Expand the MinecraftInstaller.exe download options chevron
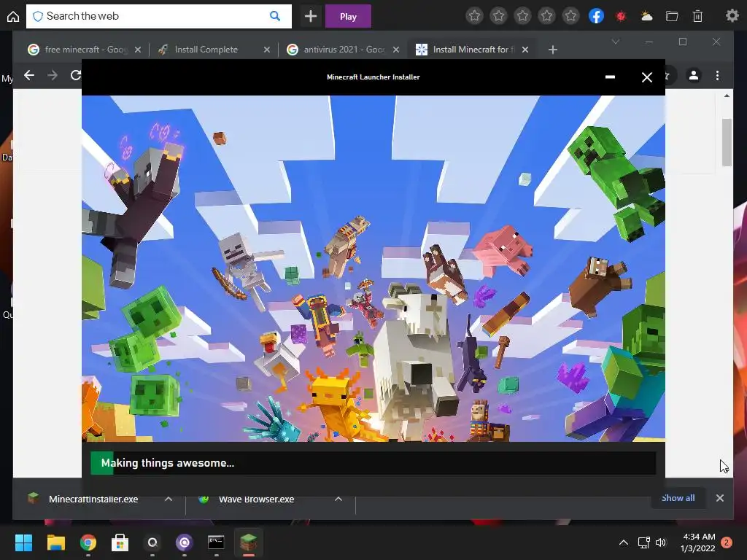The image size is (747, 560). coord(169,499)
